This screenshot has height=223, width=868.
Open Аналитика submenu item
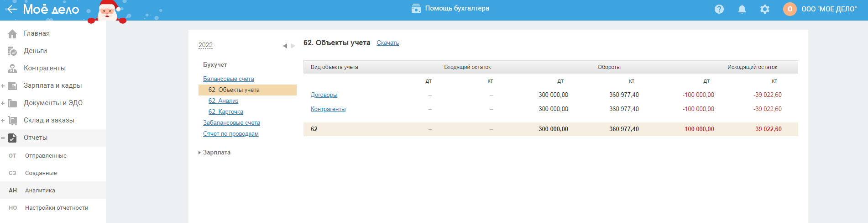coord(40,191)
